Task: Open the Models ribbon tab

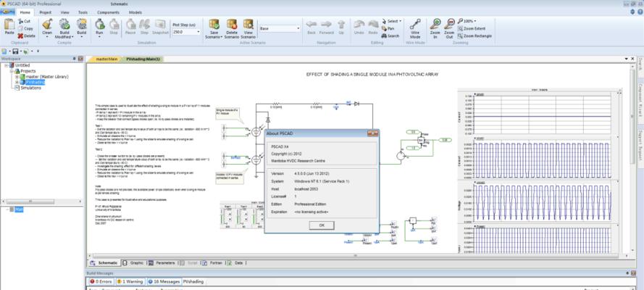Action: 135,12
